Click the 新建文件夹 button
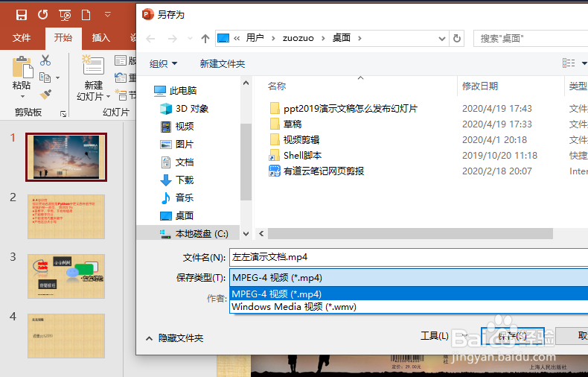Screen dimensions: 588x377 click(x=223, y=64)
